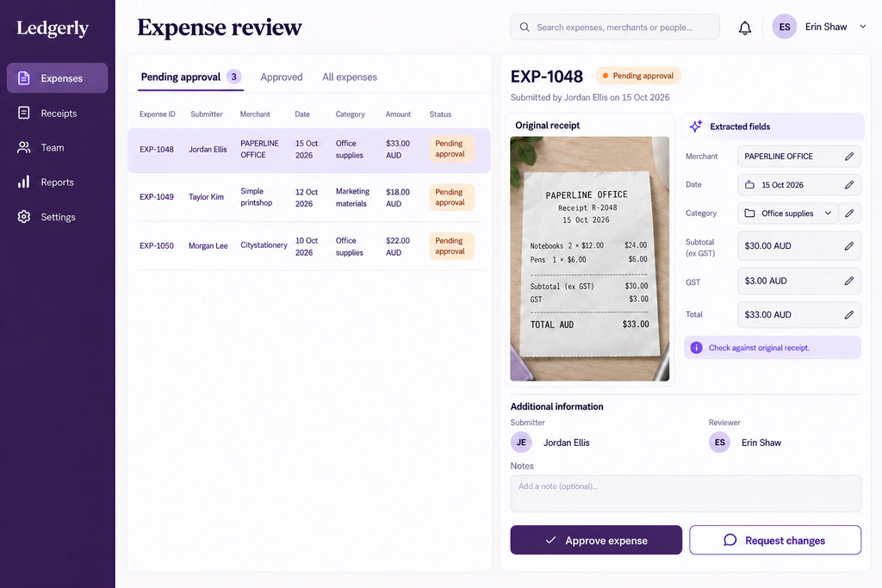
Task: Sort by the Date column header
Action: click(x=302, y=115)
